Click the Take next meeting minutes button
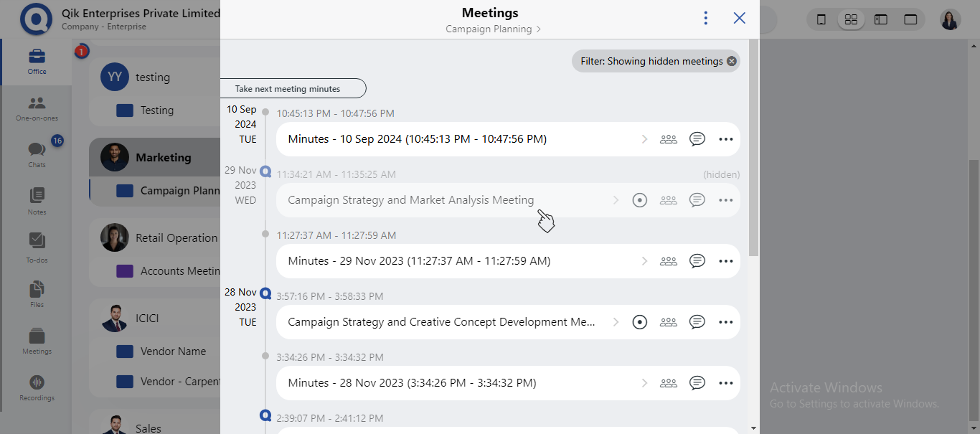 pos(292,88)
